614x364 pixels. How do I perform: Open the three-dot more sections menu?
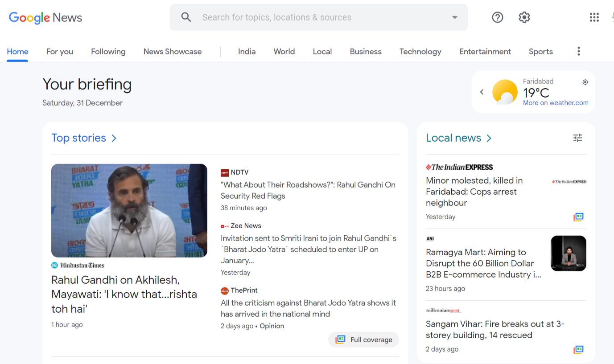[578, 51]
